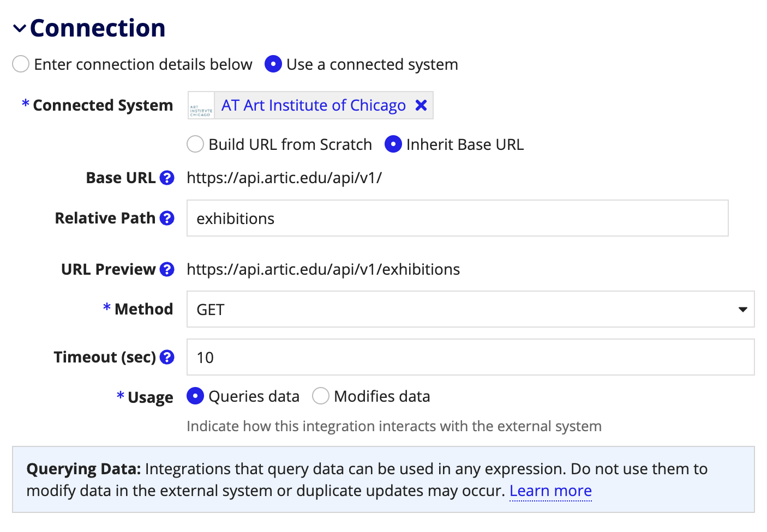767x532 pixels.
Task: Open the Method dropdown arrow
Action: (742, 309)
